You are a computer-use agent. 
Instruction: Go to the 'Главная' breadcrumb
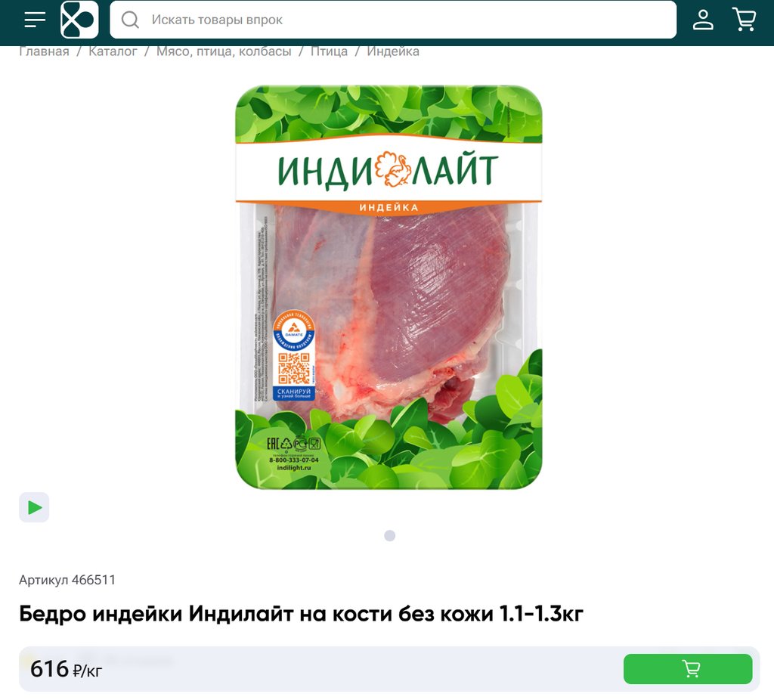44,51
